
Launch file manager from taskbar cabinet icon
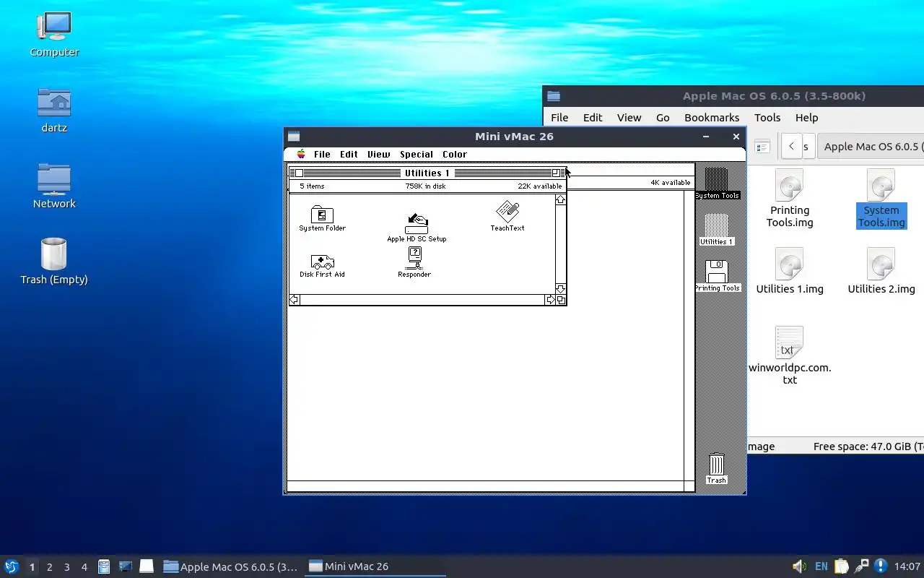coord(104,566)
